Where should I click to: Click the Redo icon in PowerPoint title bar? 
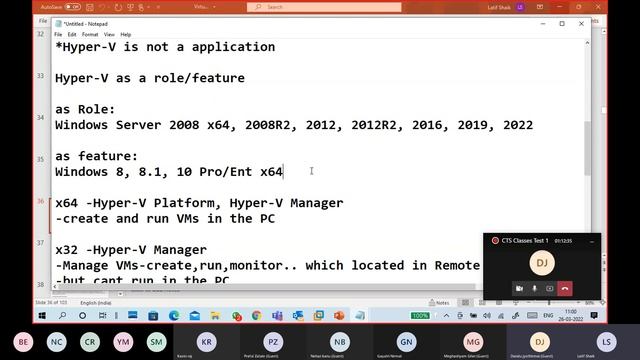118,7
